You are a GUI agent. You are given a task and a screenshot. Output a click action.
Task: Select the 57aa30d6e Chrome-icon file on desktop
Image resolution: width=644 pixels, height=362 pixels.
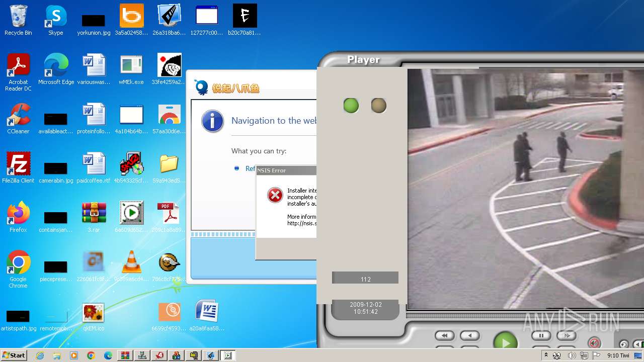tap(169, 119)
